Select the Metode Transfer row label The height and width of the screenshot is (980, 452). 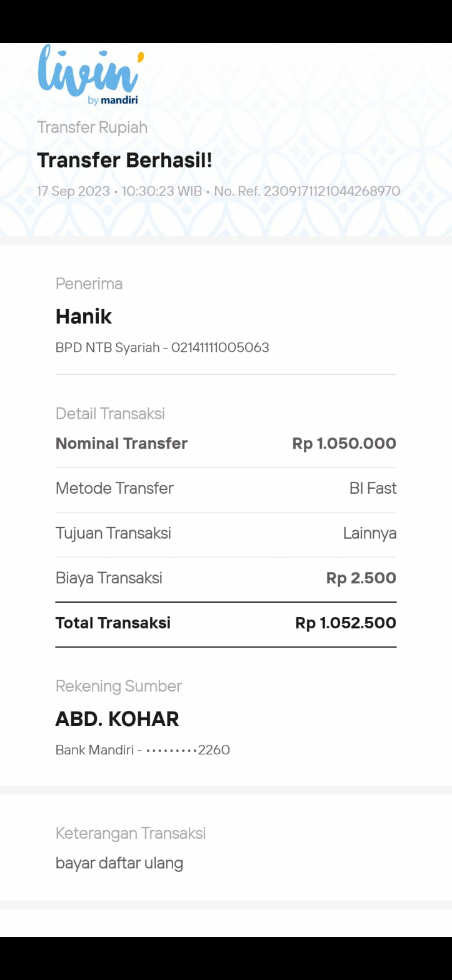114,488
